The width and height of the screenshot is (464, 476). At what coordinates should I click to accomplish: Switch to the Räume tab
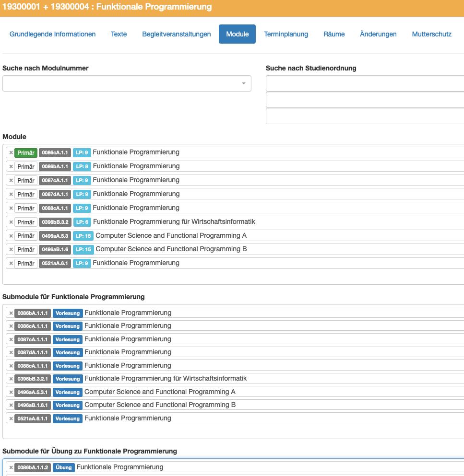tap(334, 34)
